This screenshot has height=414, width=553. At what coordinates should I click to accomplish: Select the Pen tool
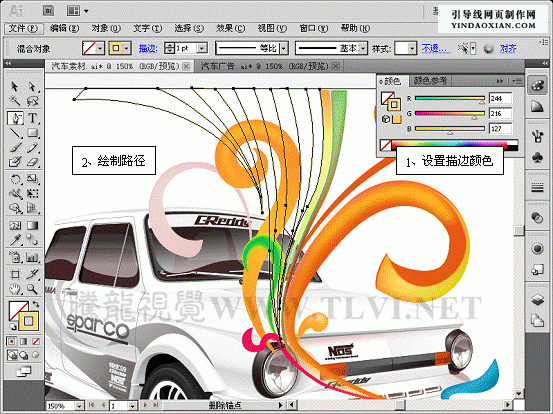pyautogui.click(x=15, y=118)
